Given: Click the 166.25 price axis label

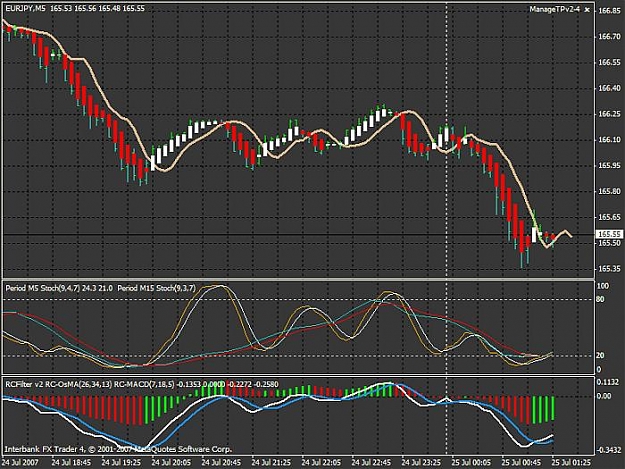Looking at the screenshot, I should 609,114.
